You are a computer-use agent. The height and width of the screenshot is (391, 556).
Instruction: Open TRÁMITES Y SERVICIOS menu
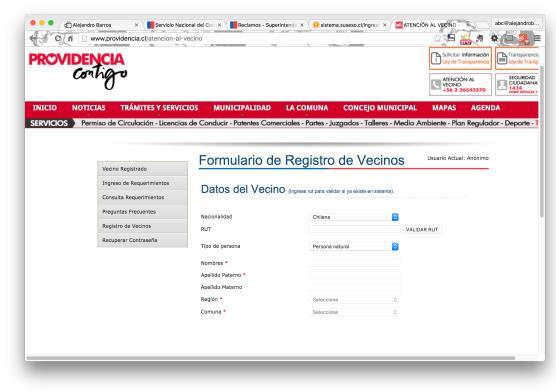159,108
